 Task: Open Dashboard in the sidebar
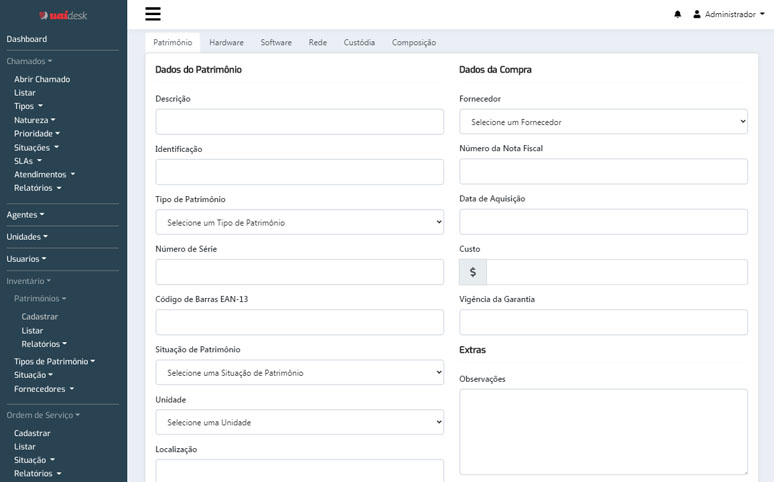[x=27, y=39]
